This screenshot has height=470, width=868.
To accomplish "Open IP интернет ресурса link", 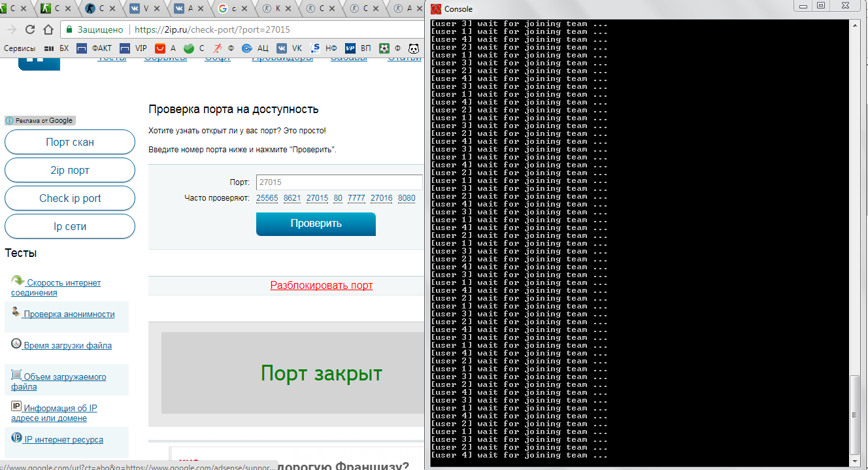I will pyautogui.click(x=63, y=440).
